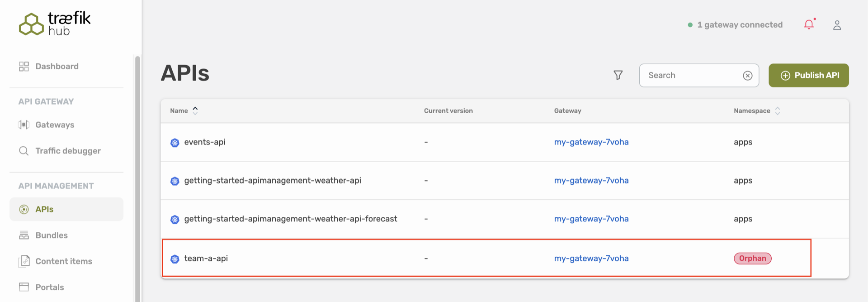Select the team-a-api name

click(x=206, y=259)
